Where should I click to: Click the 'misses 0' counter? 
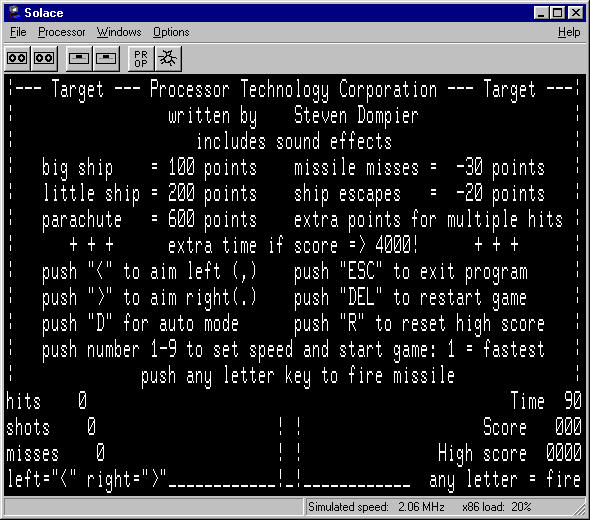coord(56,453)
